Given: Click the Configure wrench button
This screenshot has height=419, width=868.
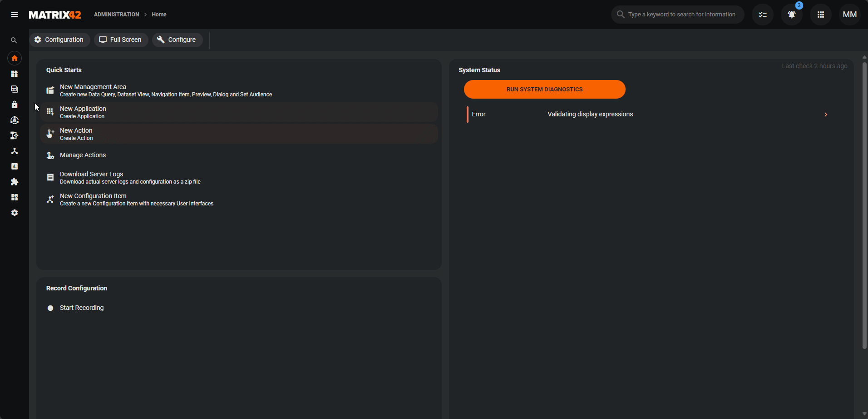Looking at the screenshot, I should [x=177, y=40].
